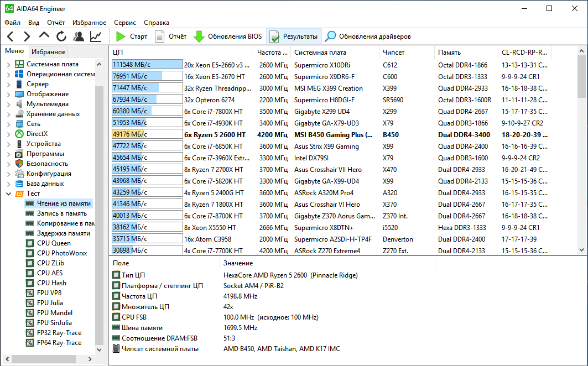Switch to the Меню tab
This screenshot has height=366, width=588.
point(14,51)
